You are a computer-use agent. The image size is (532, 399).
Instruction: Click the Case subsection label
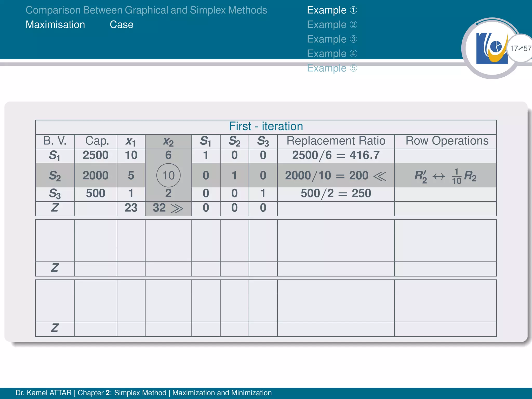tap(121, 25)
